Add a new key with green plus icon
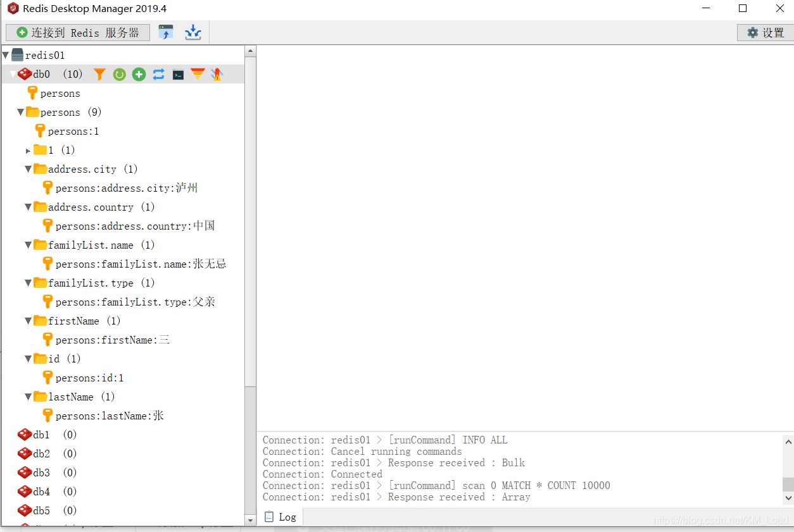 coord(139,74)
